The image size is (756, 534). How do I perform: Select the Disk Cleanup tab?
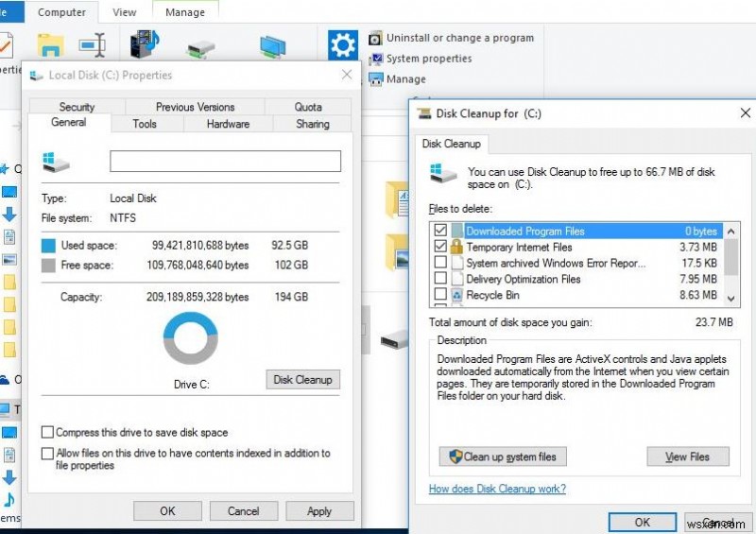tap(452, 144)
